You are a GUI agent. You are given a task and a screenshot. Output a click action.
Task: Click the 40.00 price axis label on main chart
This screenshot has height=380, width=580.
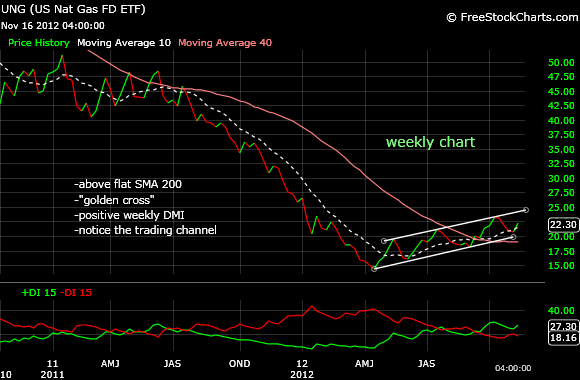(x=561, y=121)
